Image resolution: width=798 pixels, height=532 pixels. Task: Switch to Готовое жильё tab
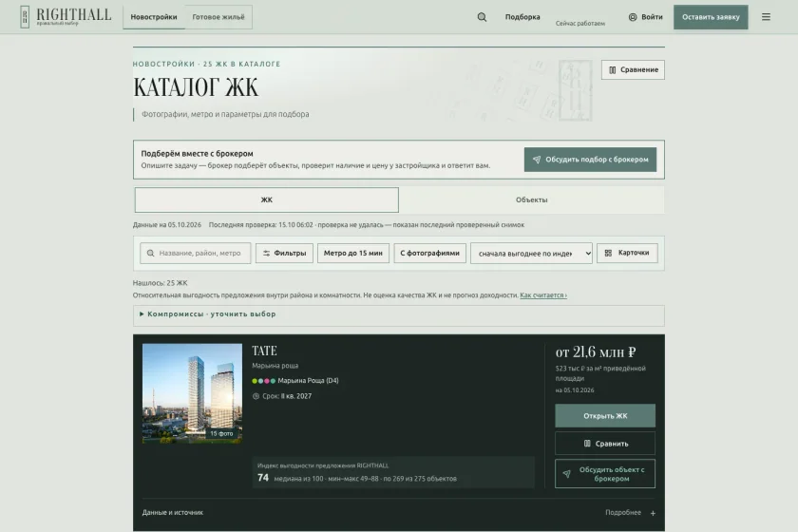(218, 17)
